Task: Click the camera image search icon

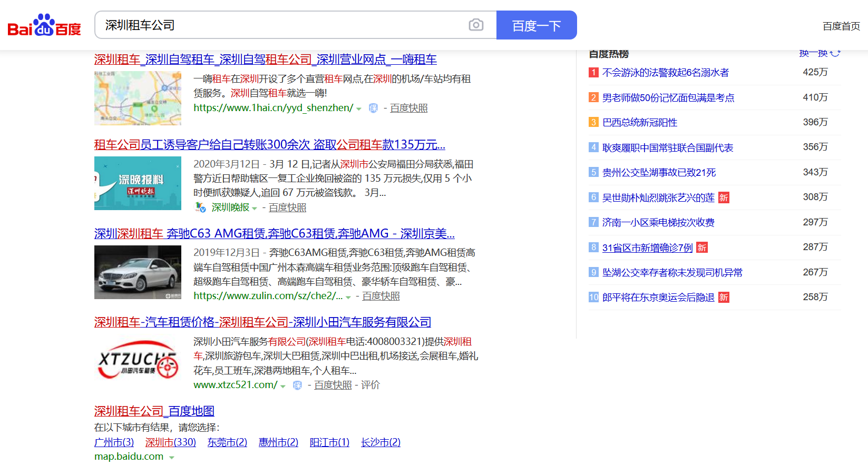Action: (476, 25)
